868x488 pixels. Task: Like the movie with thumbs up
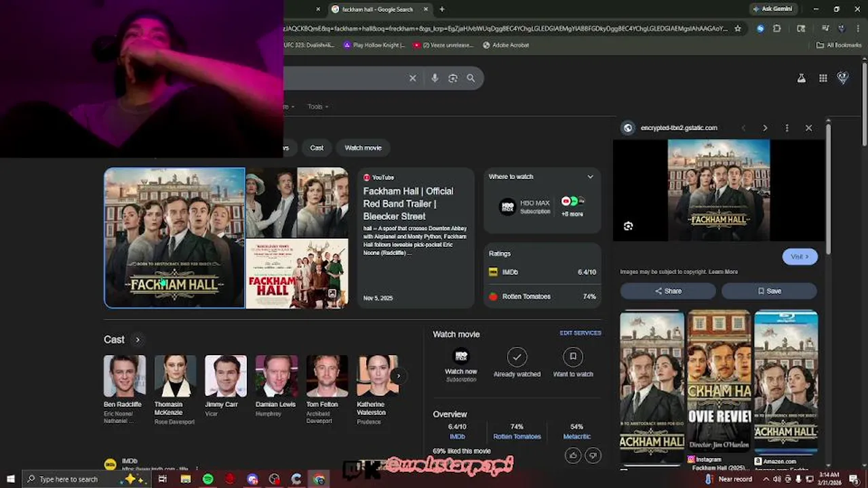(573, 455)
